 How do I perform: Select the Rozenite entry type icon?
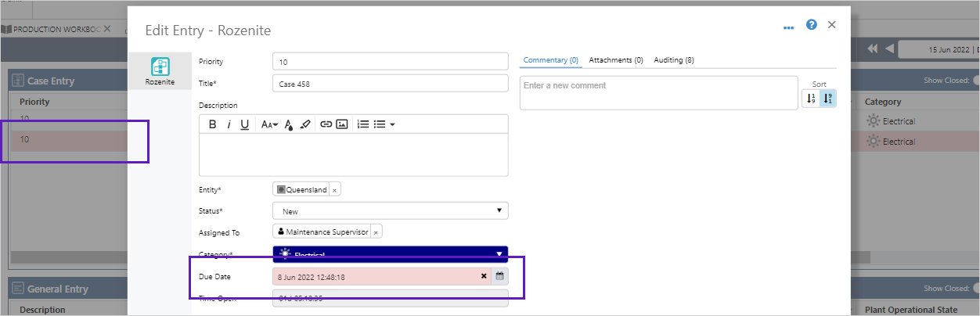point(160,67)
